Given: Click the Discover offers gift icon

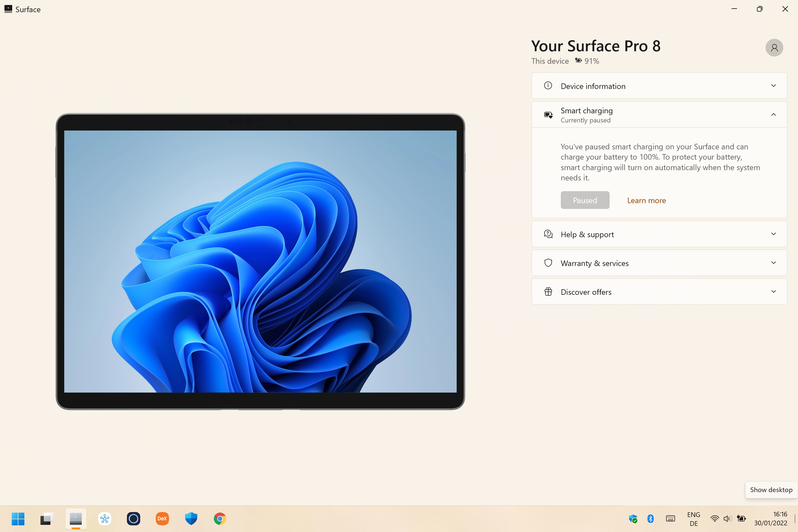Looking at the screenshot, I should (548, 292).
